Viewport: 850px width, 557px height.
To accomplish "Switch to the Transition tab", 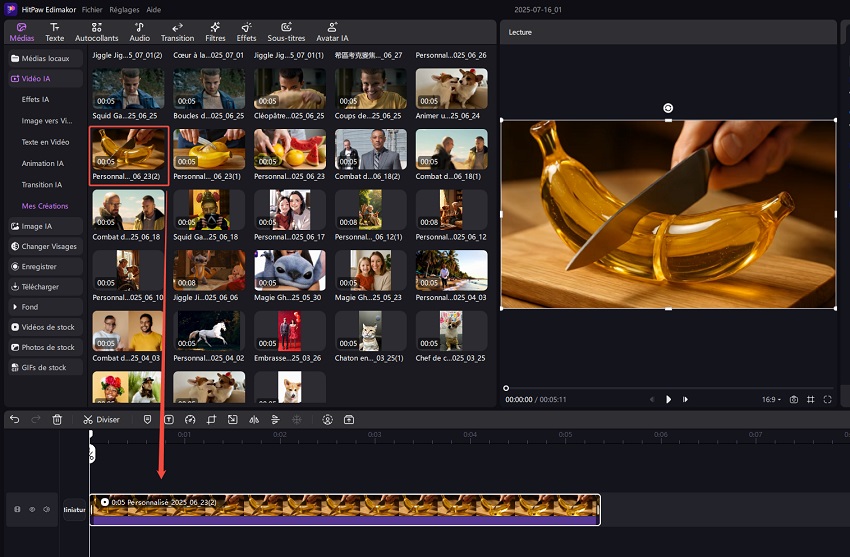I will (177, 32).
